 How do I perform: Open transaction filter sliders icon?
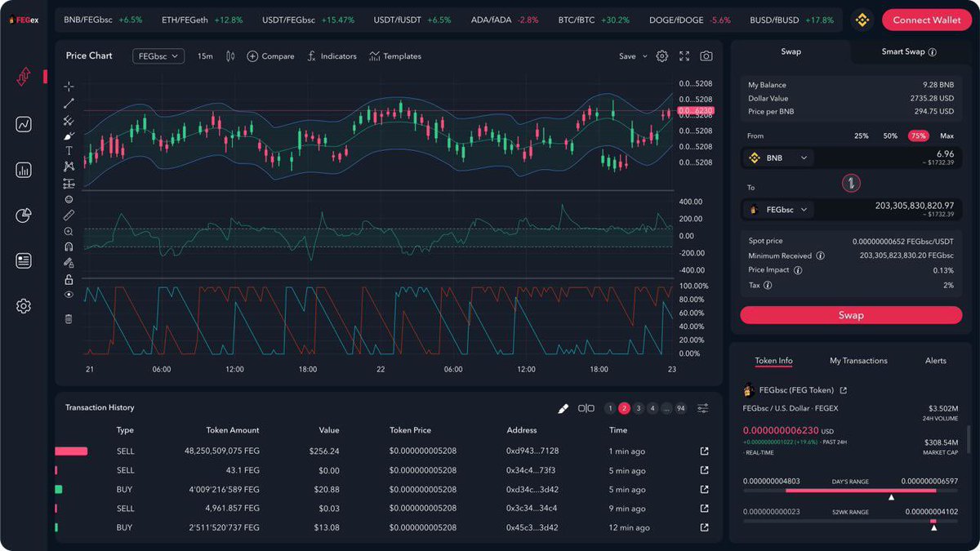[x=703, y=408]
